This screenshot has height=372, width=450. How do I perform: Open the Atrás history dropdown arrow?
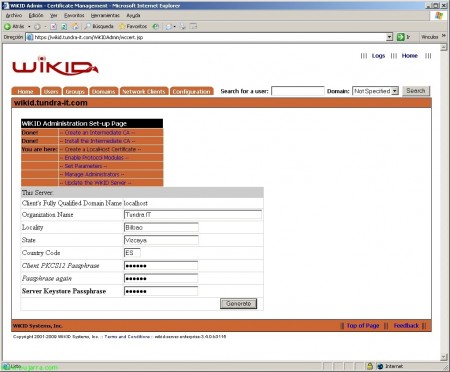pyautogui.click(x=29, y=26)
